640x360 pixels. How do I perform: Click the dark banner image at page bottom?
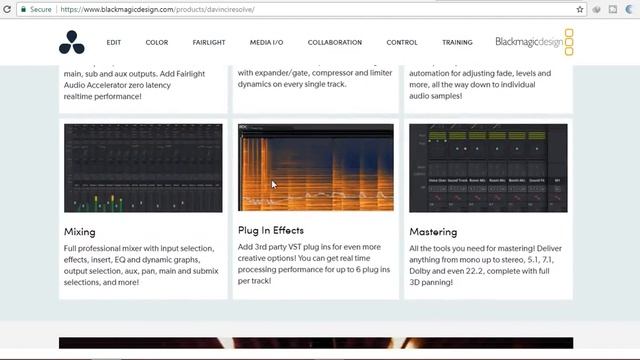point(316,342)
